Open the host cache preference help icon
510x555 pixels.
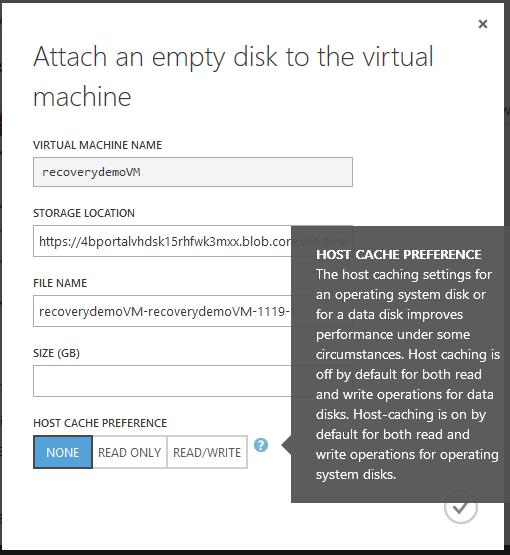click(261, 445)
